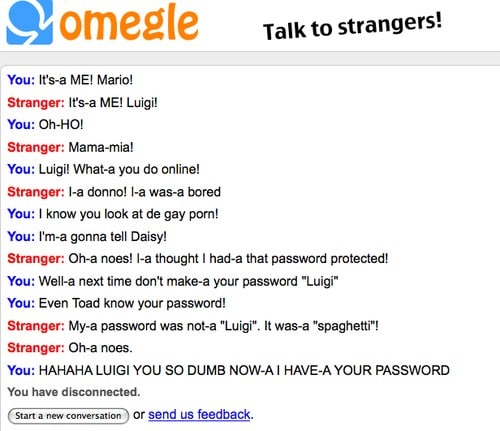This screenshot has height=431, width=500.
Task: Click the blue Omegle speech-bubble logo icon
Action: tap(30, 22)
